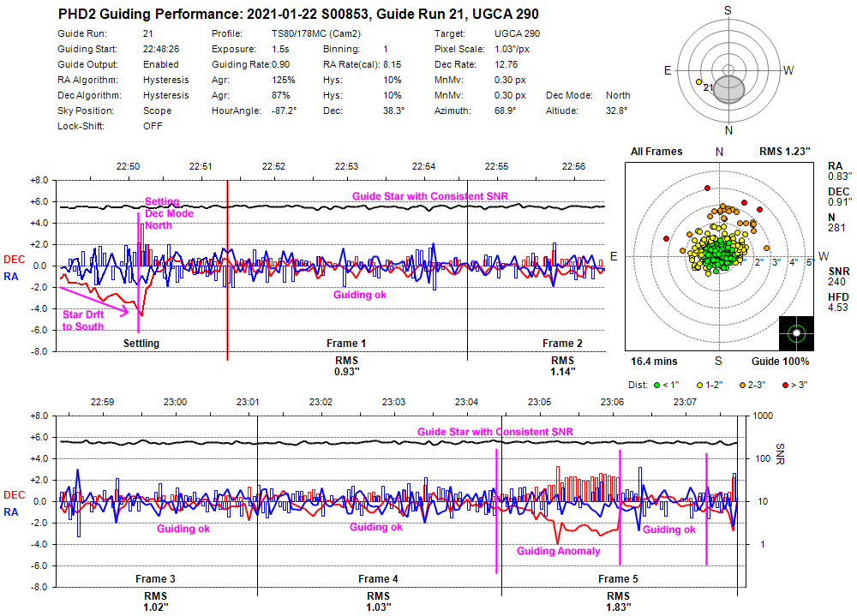Click the green '< 1"' legend dot
This screenshot has width=857, height=616.
(x=657, y=385)
